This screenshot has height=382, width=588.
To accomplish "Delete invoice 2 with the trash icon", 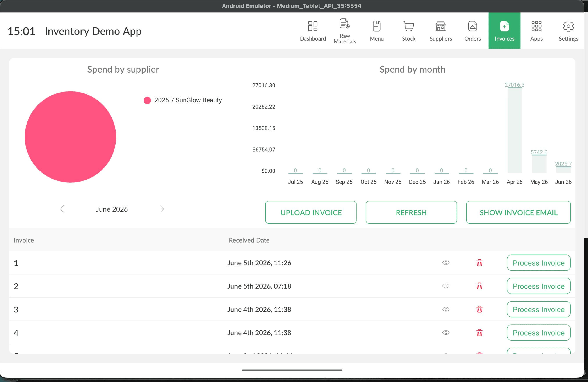I will (x=479, y=286).
